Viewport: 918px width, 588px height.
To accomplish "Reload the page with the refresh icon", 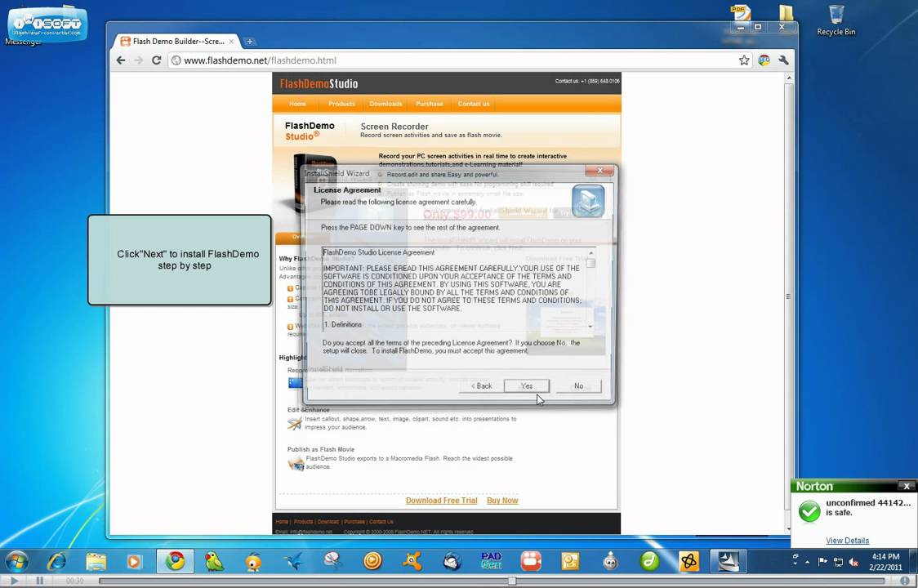I will 156,60.
